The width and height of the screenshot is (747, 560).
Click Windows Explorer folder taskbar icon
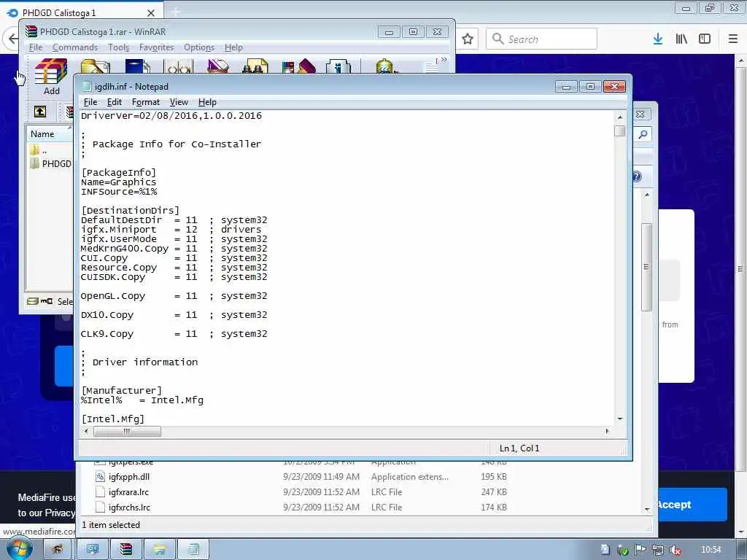pyautogui.click(x=160, y=549)
